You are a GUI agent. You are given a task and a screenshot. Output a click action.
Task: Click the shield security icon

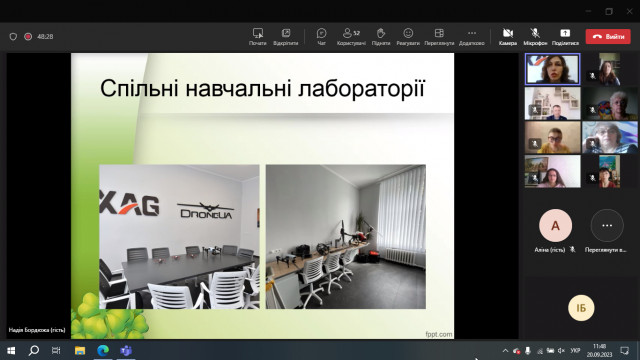click(x=13, y=37)
